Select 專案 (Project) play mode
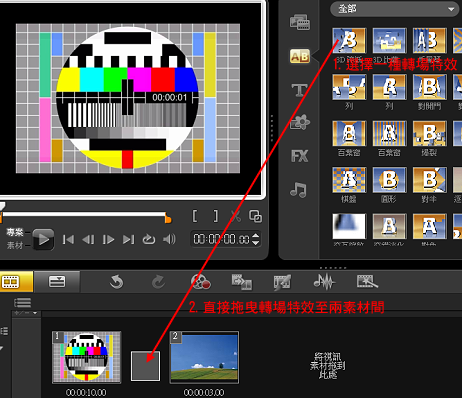This screenshot has height=398, width=462. [15, 232]
